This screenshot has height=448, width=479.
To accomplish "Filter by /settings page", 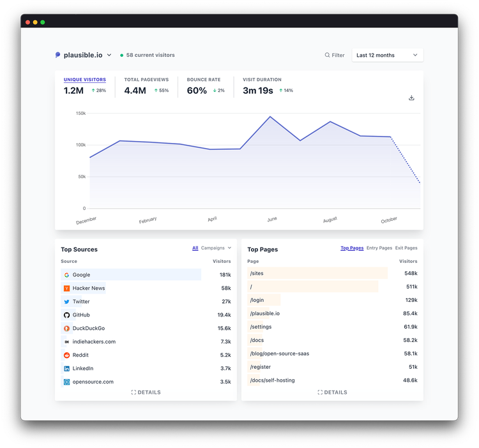I will 261,327.
